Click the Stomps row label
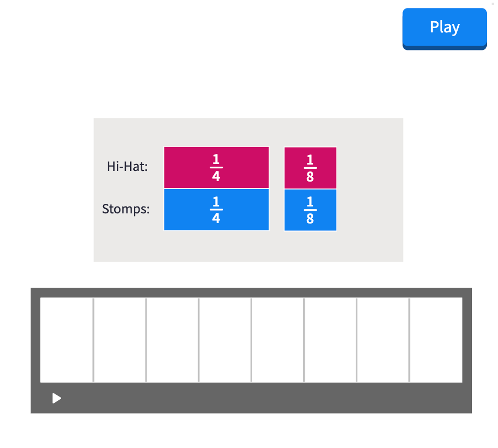The width and height of the screenshot is (498, 448). (126, 209)
